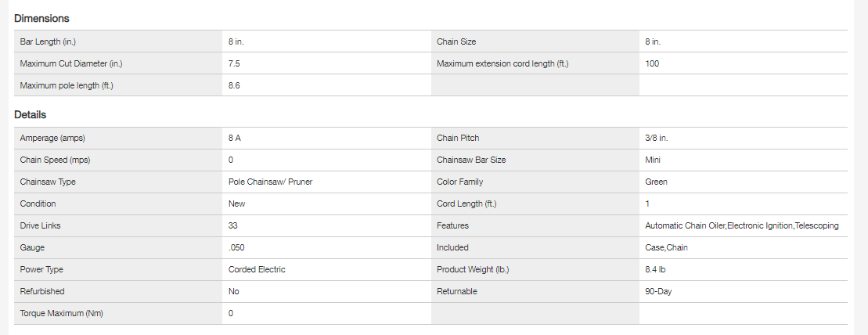
Task: Select the Pole Chainsaw/ Pruner value
Action: [x=271, y=182]
